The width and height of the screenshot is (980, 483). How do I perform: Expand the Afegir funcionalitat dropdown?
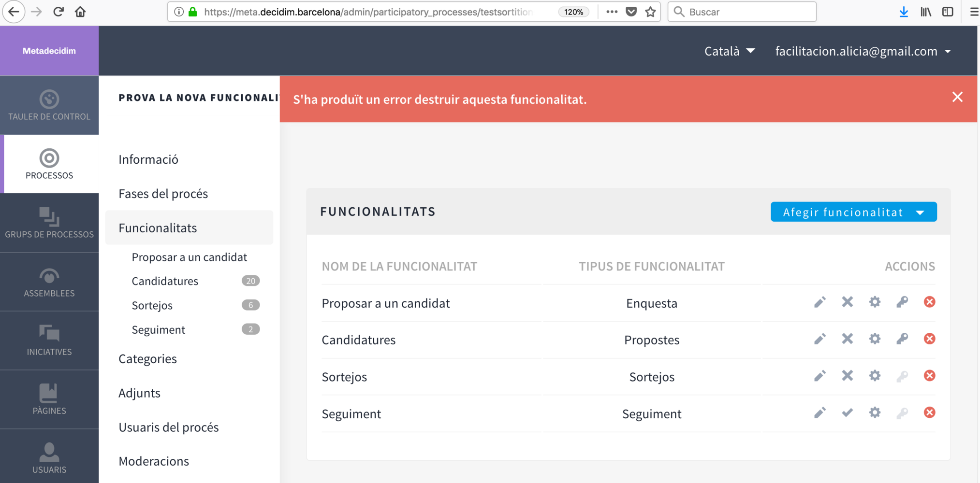pyautogui.click(x=853, y=212)
